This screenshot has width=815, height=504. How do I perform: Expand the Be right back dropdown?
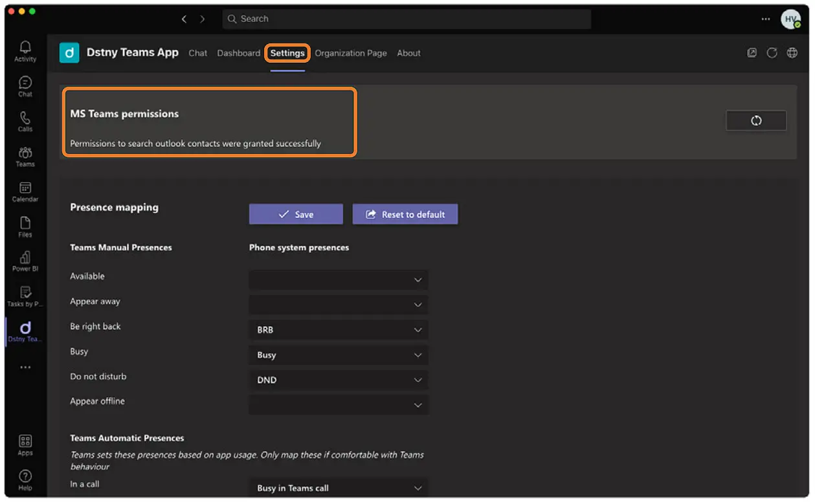(x=339, y=330)
